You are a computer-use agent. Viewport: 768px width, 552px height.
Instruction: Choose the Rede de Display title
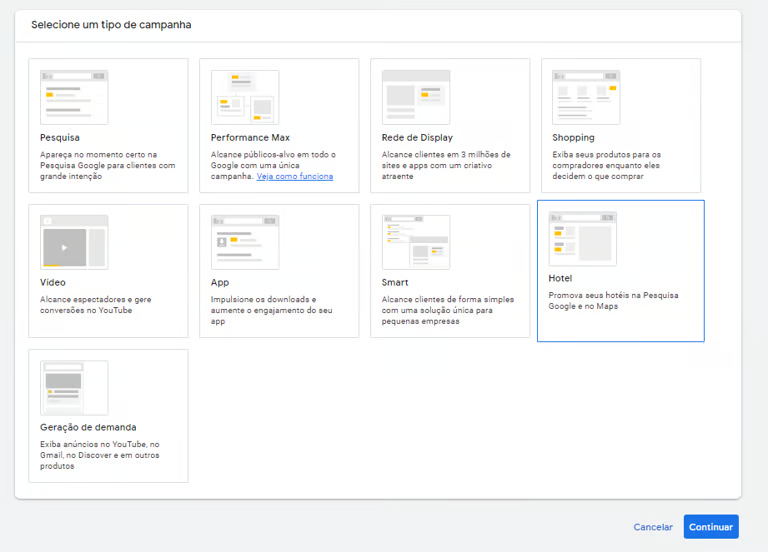[x=417, y=138]
